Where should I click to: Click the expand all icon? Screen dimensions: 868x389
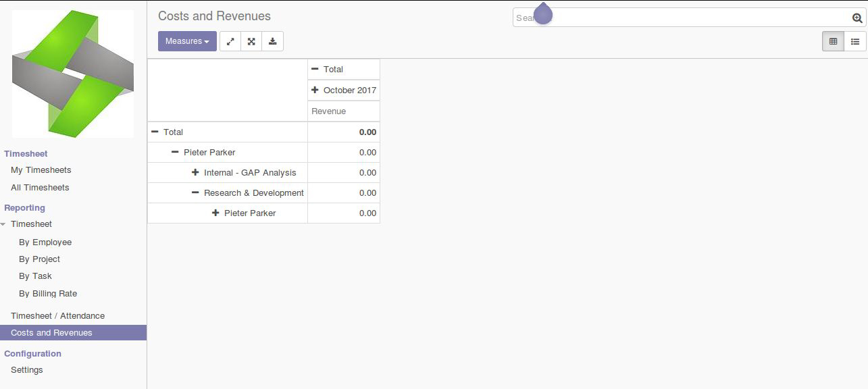tap(251, 41)
